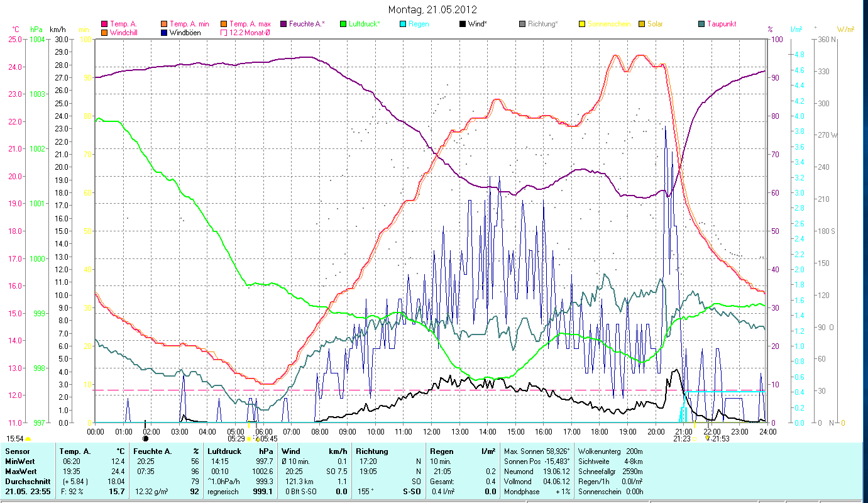Click the 'hPa' axis unit label
This screenshot has width=868, height=503.
[x=36, y=30]
